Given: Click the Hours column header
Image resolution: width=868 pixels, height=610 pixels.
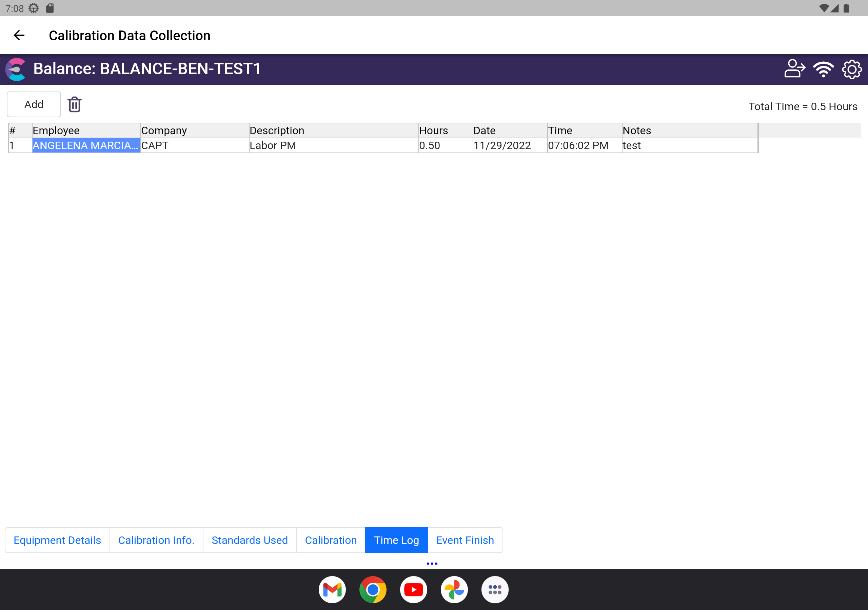Looking at the screenshot, I should pyautogui.click(x=445, y=130).
